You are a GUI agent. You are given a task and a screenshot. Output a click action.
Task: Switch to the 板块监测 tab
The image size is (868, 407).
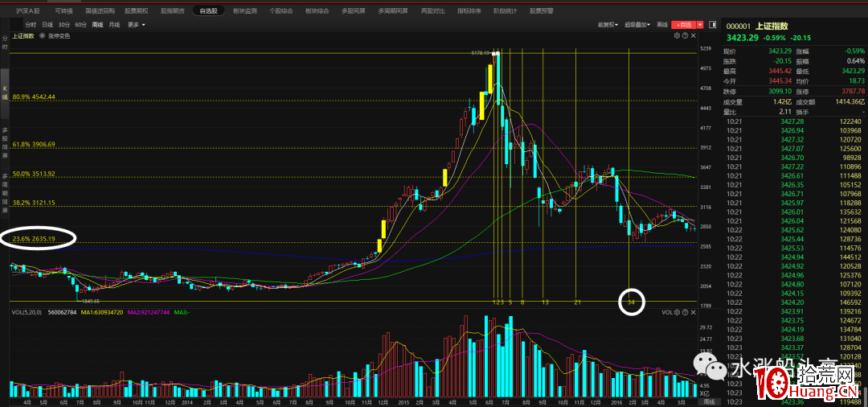(245, 11)
